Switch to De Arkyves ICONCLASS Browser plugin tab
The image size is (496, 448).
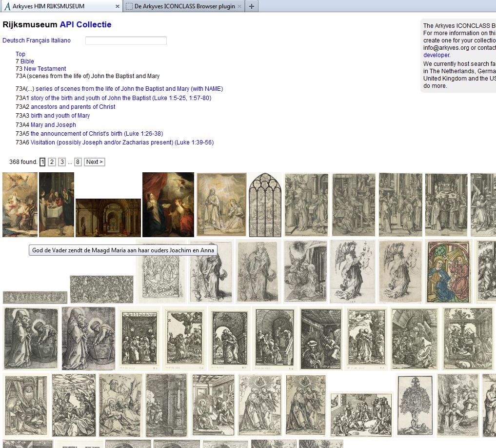[184, 6]
